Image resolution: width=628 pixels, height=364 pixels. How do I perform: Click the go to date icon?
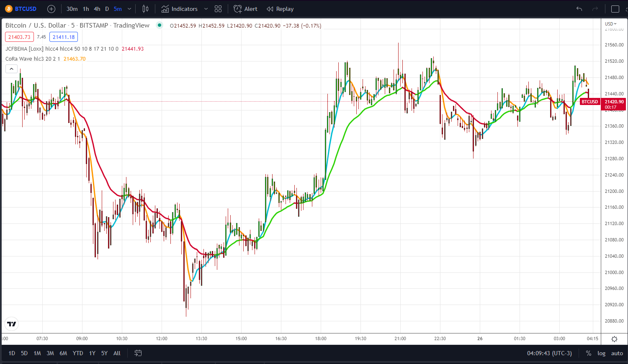coord(138,353)
